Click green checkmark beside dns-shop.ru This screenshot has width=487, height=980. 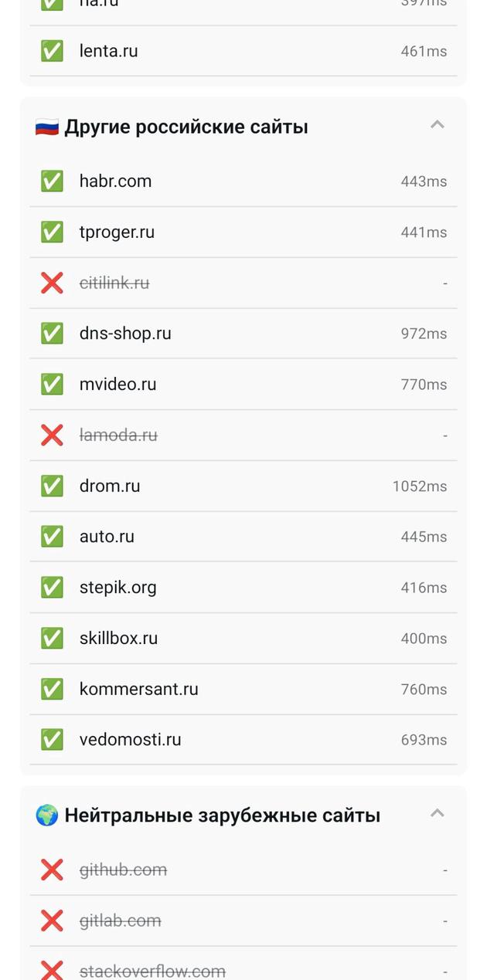[x=52, y=334]
